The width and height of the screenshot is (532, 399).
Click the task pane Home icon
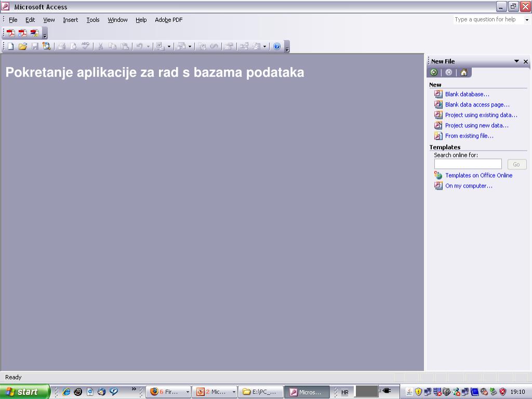[464, 72]
